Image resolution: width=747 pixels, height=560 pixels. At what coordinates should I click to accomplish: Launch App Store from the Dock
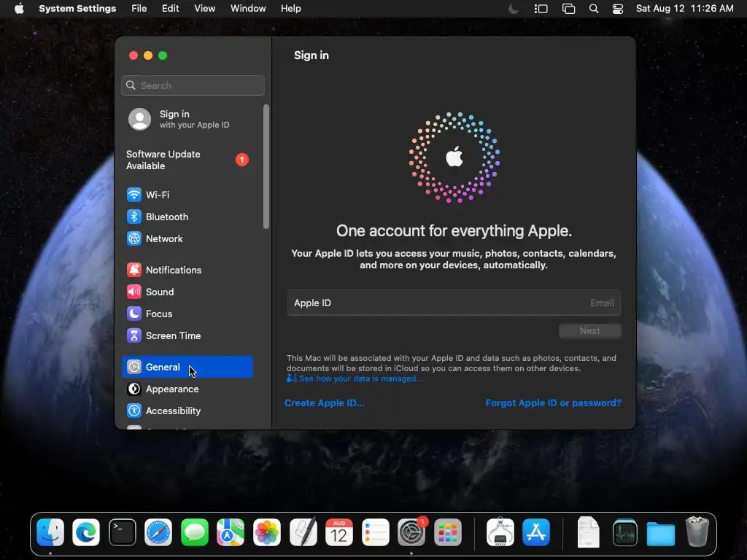(536, 532)
